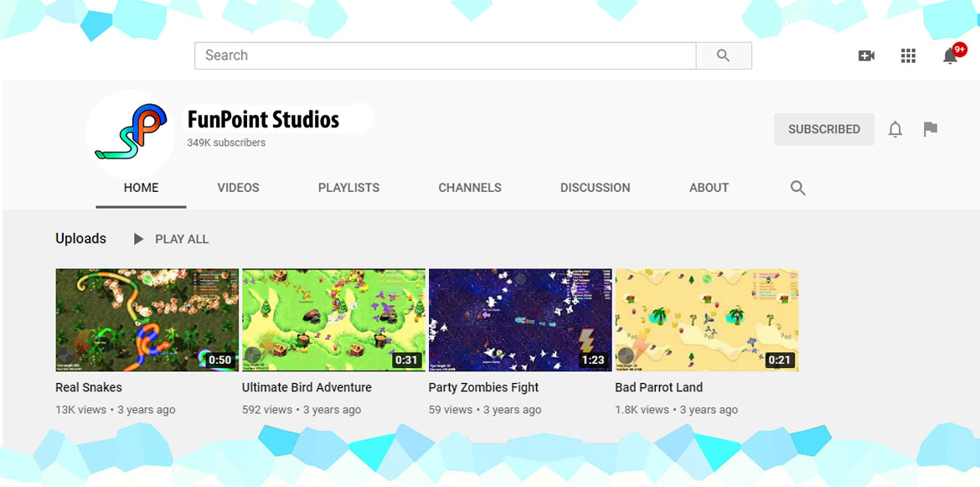
Task: Open the Party Zombies Fight thumbnail
Action: point(520,320)
